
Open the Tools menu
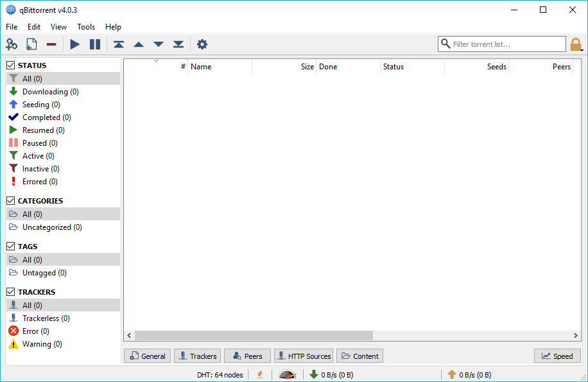point(85,27)
